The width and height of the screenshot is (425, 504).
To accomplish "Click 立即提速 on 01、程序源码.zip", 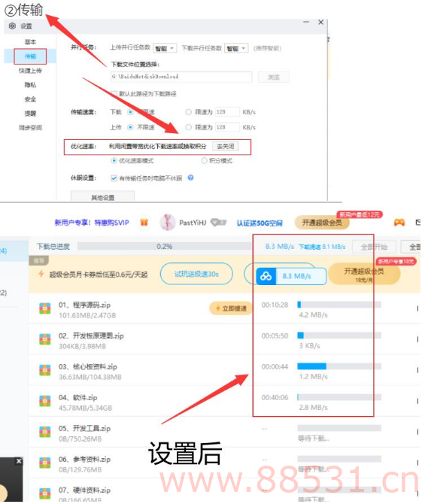I will (231, 308).
